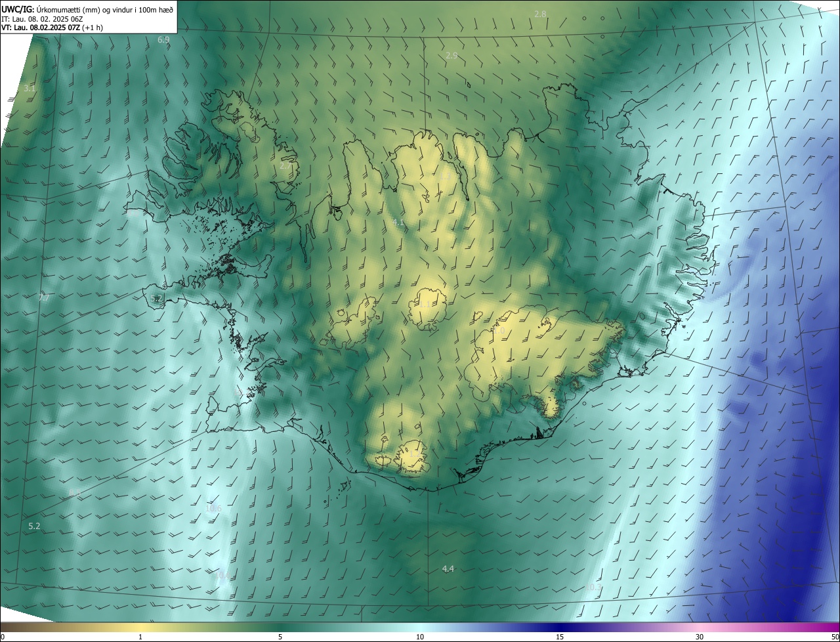Click the 5 tick on the color scale
This screenshot has height=642, width=840.
[x=280, y=637]
